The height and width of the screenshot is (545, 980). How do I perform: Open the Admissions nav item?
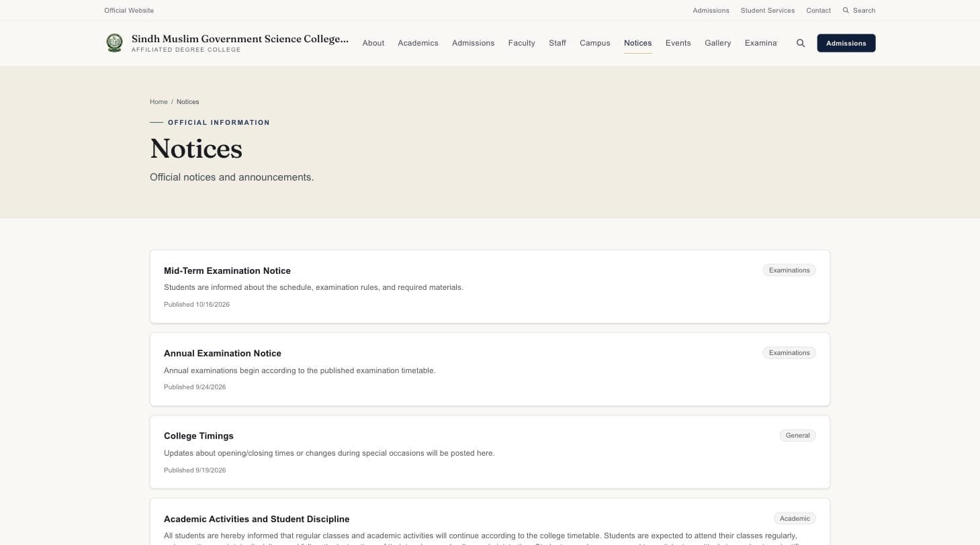473,43
